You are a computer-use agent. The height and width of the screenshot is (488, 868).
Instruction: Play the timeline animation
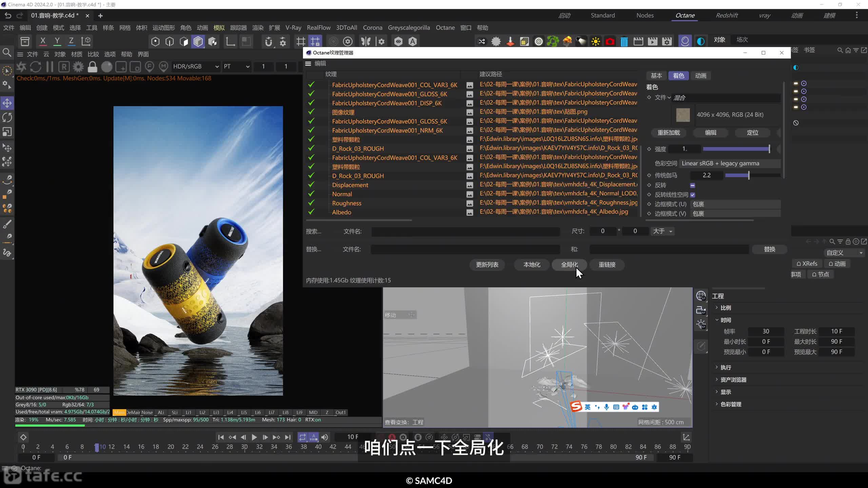[254, 437]
